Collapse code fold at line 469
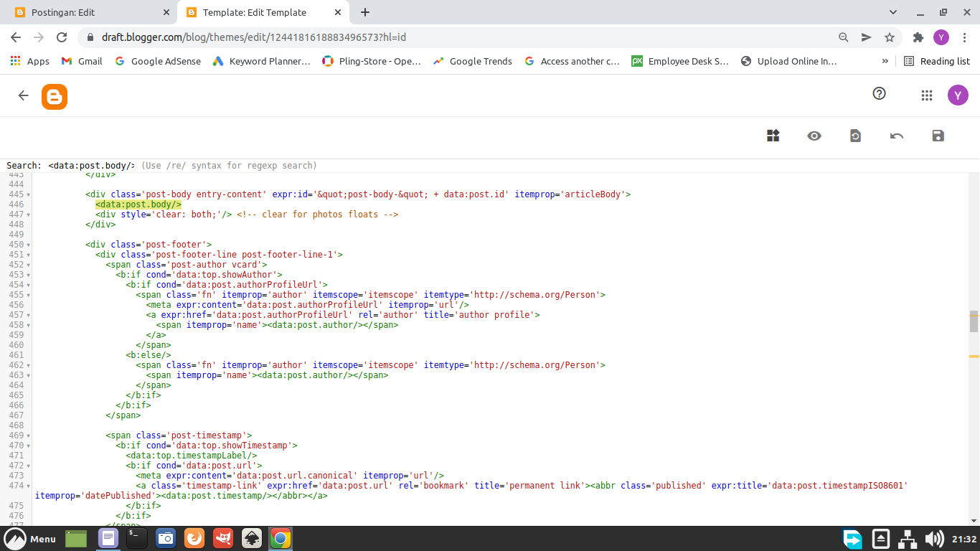Image resolution: width=980 pixels, height=551 pixels. [29, 436]
